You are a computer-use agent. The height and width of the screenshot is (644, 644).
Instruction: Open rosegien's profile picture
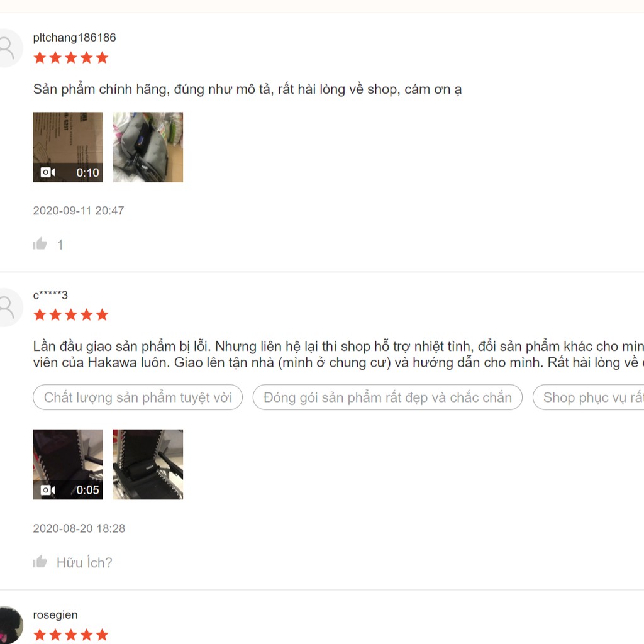click(x=9, y=625)
